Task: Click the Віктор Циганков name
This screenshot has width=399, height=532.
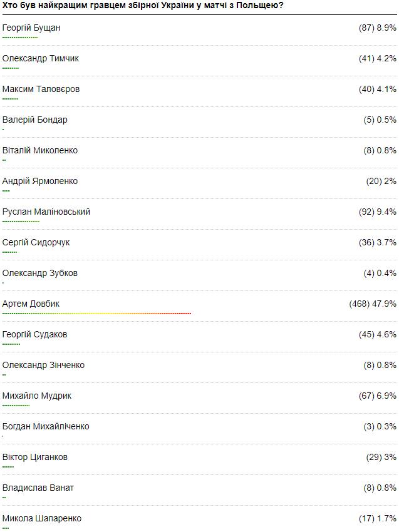Action: 35,458
